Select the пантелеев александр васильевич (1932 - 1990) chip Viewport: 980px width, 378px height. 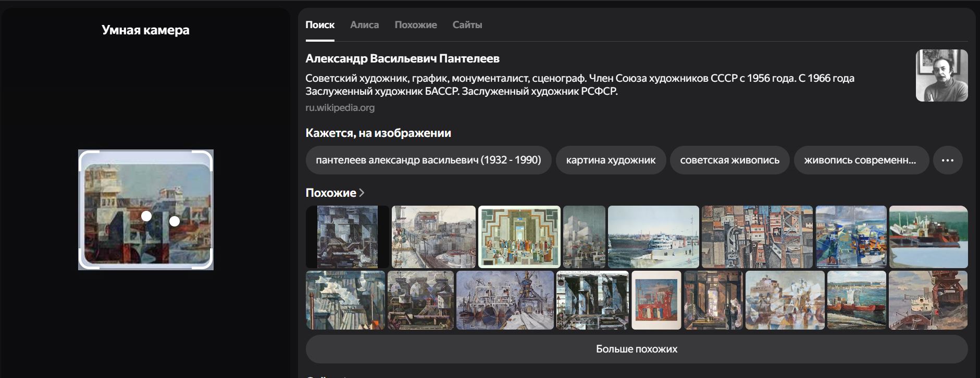428,160
